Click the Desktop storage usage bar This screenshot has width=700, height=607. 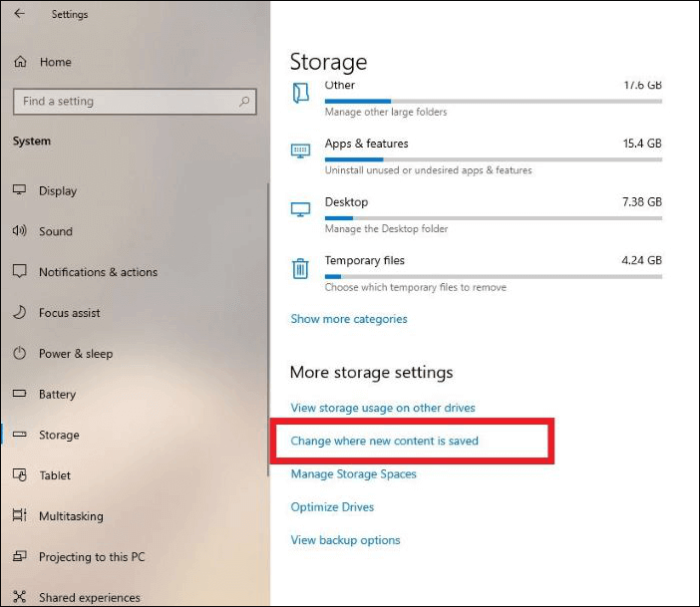point(493,217)
